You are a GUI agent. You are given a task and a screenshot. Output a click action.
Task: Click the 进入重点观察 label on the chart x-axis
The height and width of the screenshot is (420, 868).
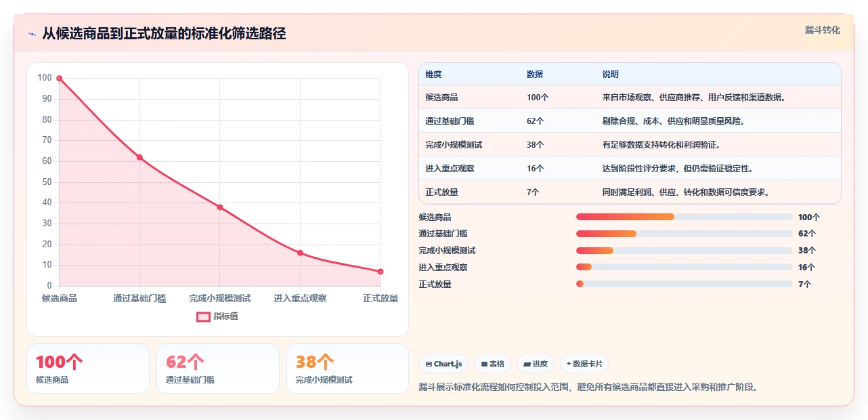point(300,298)
